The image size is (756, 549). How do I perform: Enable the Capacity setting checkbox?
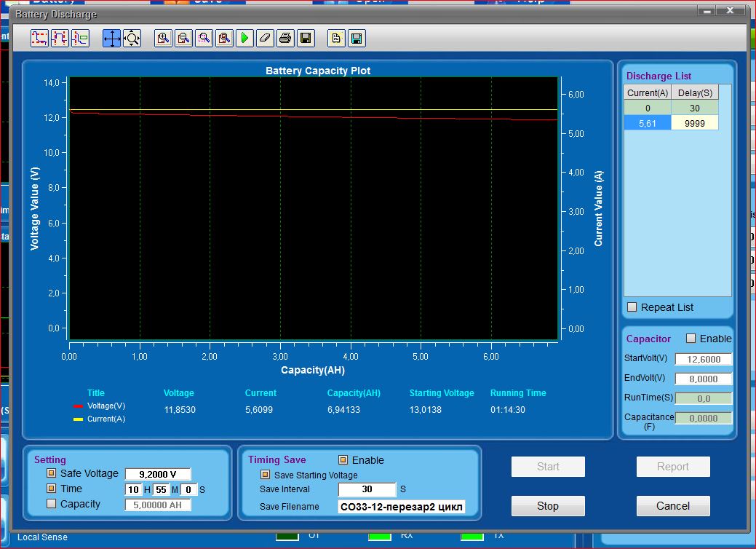(x=51, y=504)
